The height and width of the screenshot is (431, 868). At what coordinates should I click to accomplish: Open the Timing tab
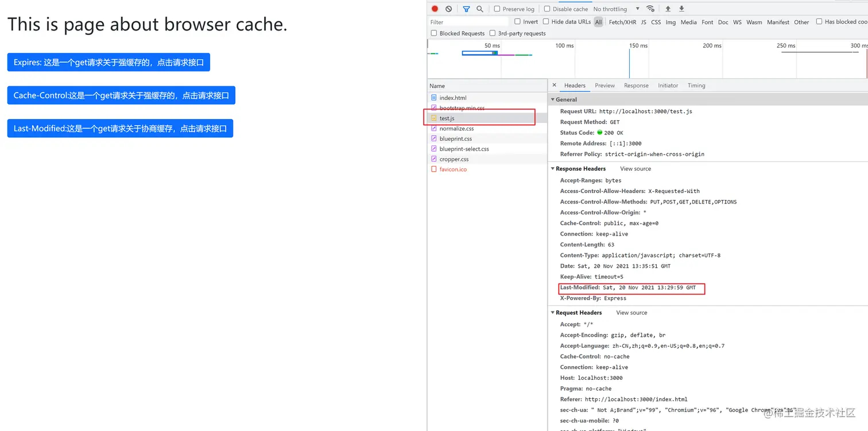696,86
